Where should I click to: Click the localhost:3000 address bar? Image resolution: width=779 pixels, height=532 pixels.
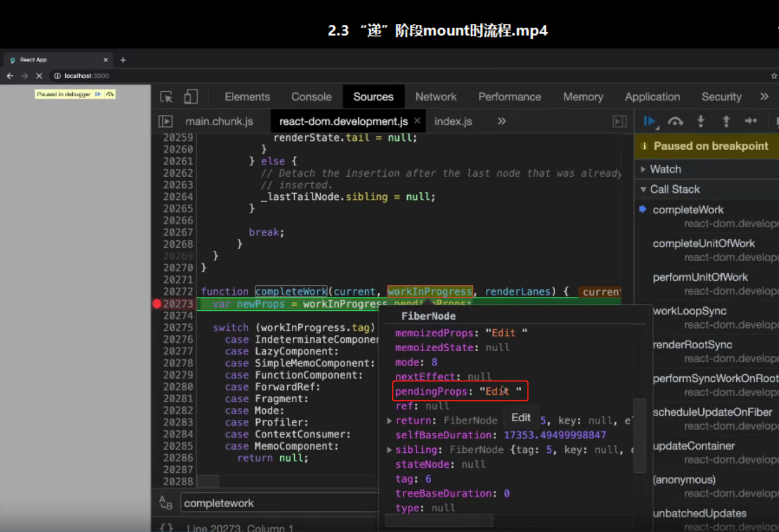86,76
